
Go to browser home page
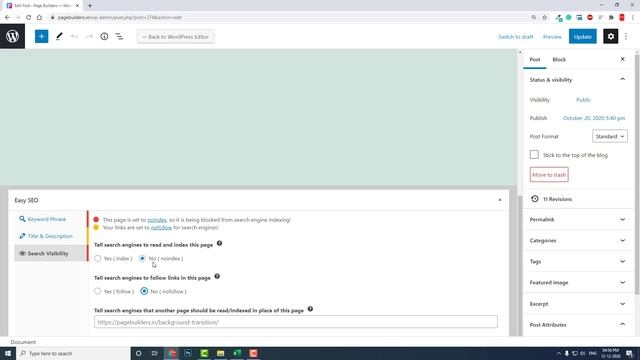coord(39,18)
